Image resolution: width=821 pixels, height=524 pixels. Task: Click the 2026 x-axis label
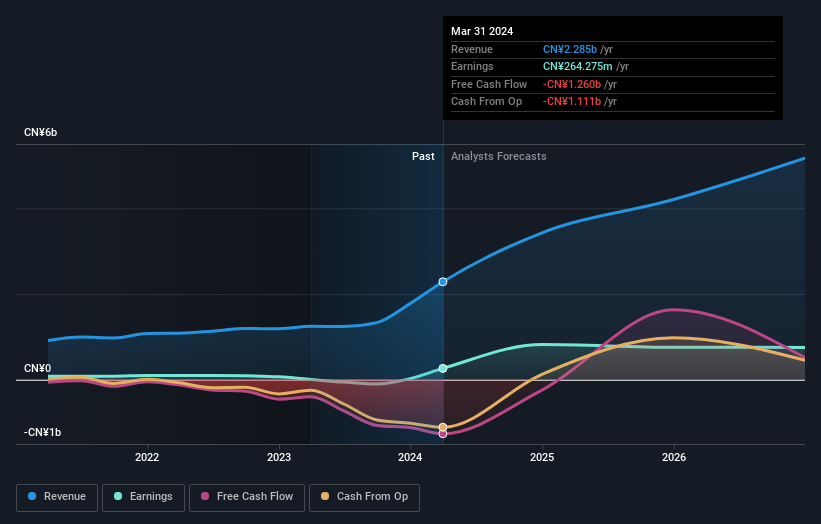point(674,457)
